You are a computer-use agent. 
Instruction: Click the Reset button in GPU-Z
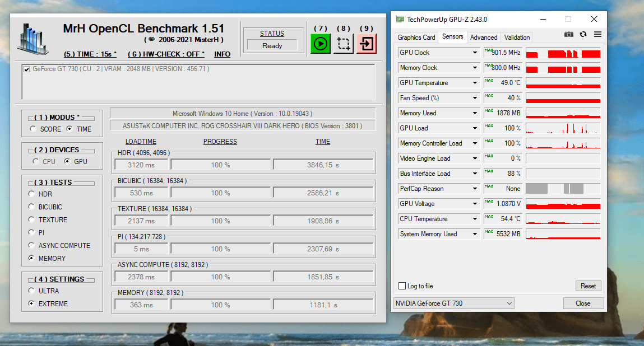[x=588, y=286]
